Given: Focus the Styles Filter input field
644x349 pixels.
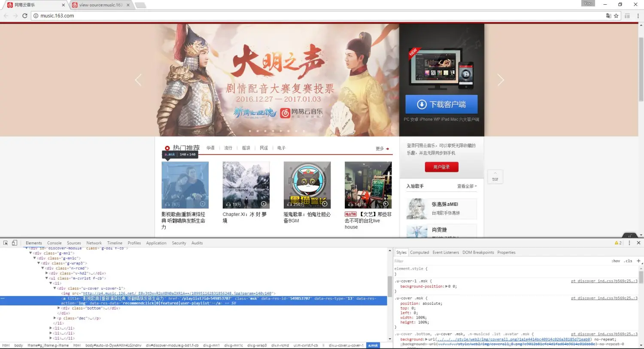Looking at the screenshot, I should coord(500,261).
